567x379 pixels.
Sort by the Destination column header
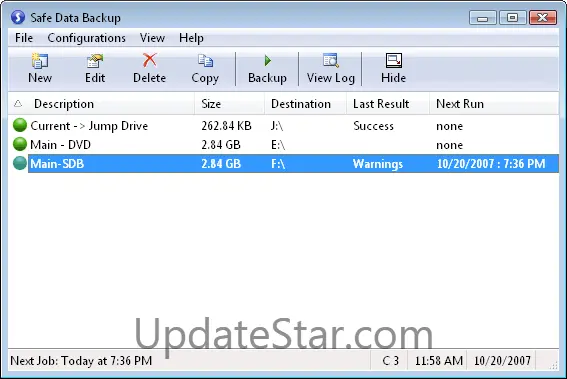(305, 104)
